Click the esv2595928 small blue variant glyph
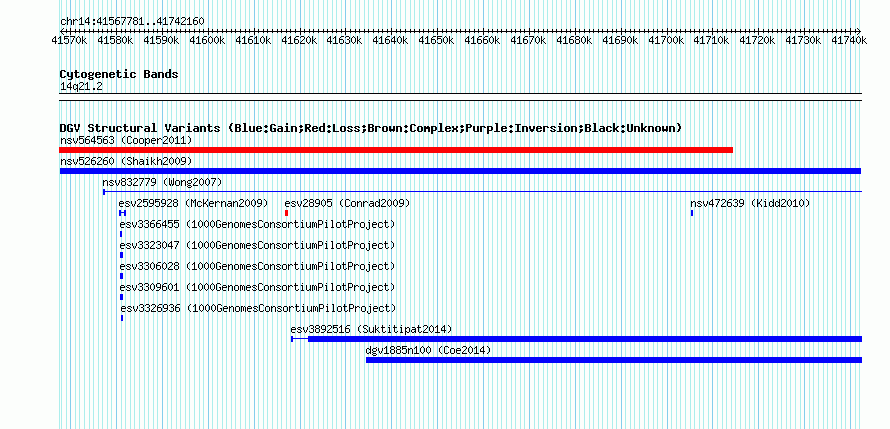The image size is (890, 429). [123, 213]
